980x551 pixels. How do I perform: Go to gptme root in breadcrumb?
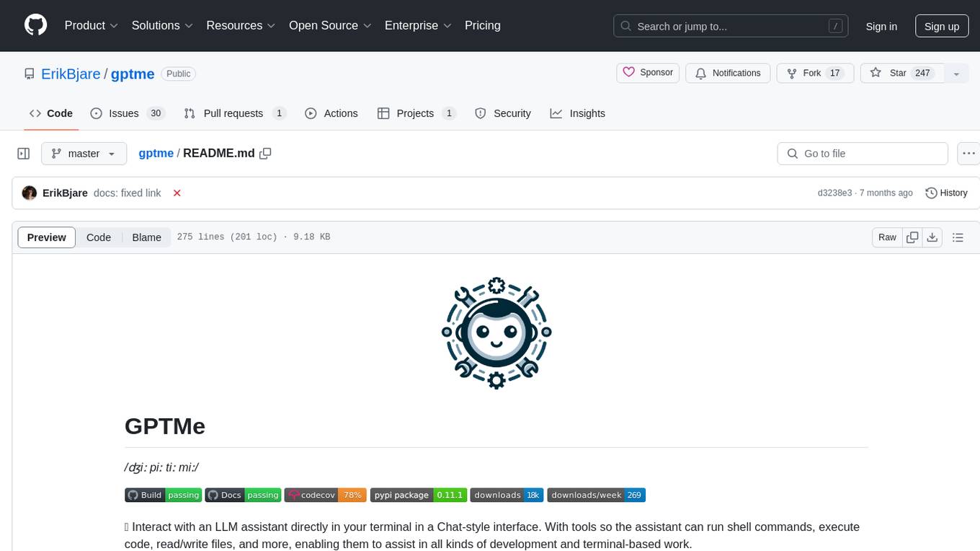[156, 153]
